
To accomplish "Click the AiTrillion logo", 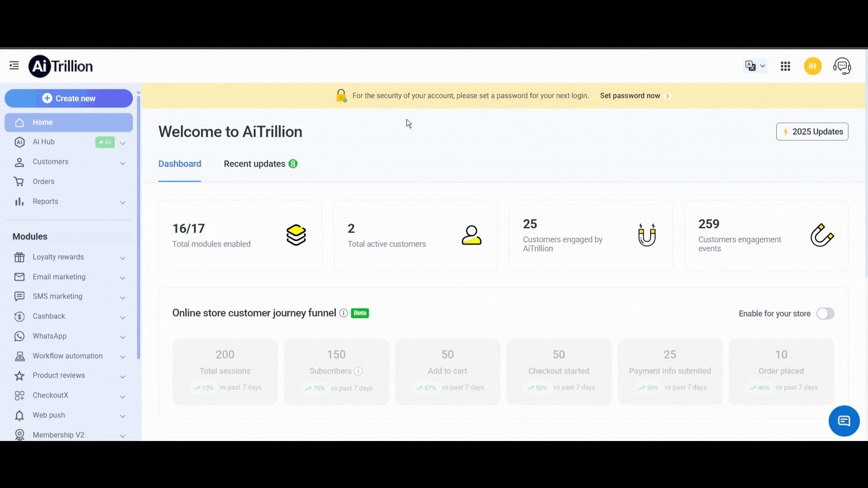I will [61, 66].
